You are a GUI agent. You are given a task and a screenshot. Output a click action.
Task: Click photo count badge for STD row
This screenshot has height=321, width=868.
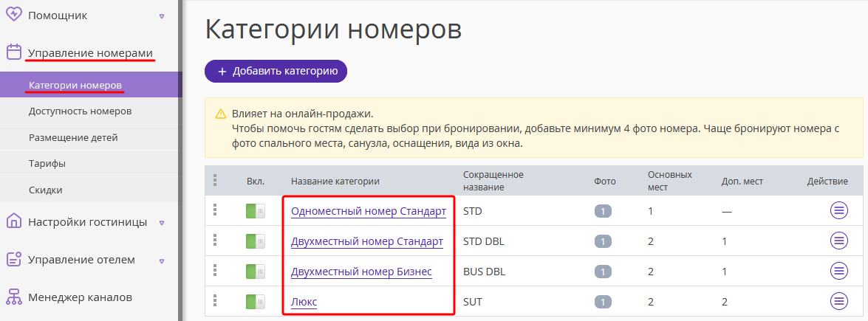point(604,211)
